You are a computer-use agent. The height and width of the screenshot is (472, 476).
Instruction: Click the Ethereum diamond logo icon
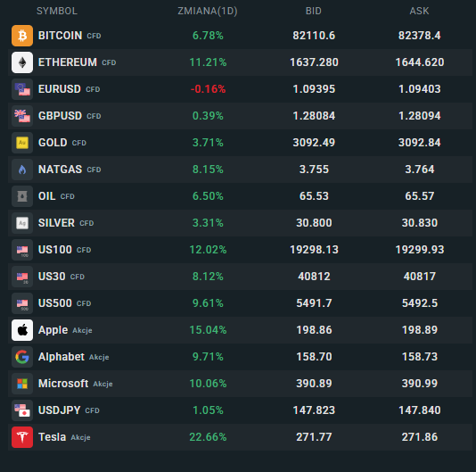(x=22, y=62)
